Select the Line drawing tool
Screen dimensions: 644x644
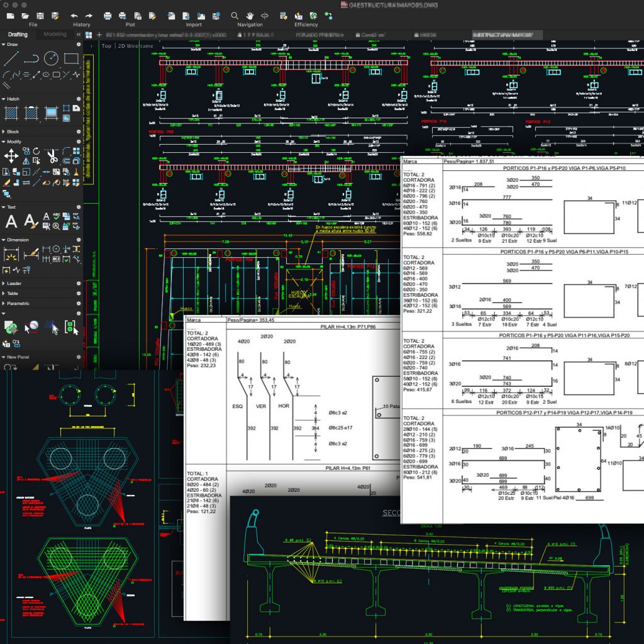coord(11,59)
